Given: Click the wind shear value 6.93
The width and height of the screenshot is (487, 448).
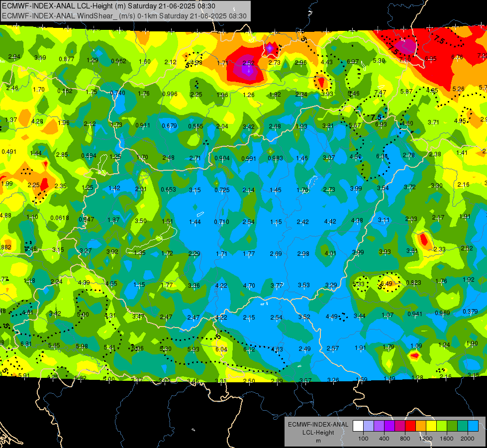Looking at the screenshot, I should point(381,124).
